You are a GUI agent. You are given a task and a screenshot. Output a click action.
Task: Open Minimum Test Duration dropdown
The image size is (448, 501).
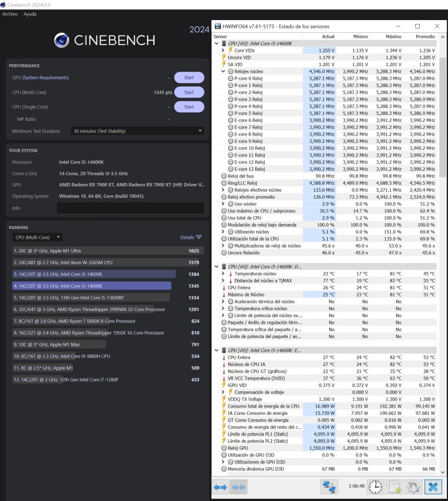[x=137, y=131]
